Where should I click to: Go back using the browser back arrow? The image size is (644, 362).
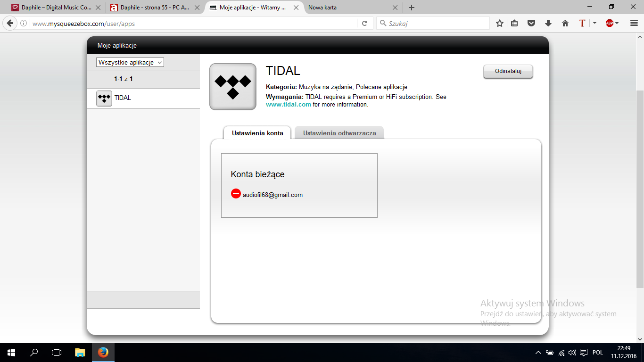[10, 23]
